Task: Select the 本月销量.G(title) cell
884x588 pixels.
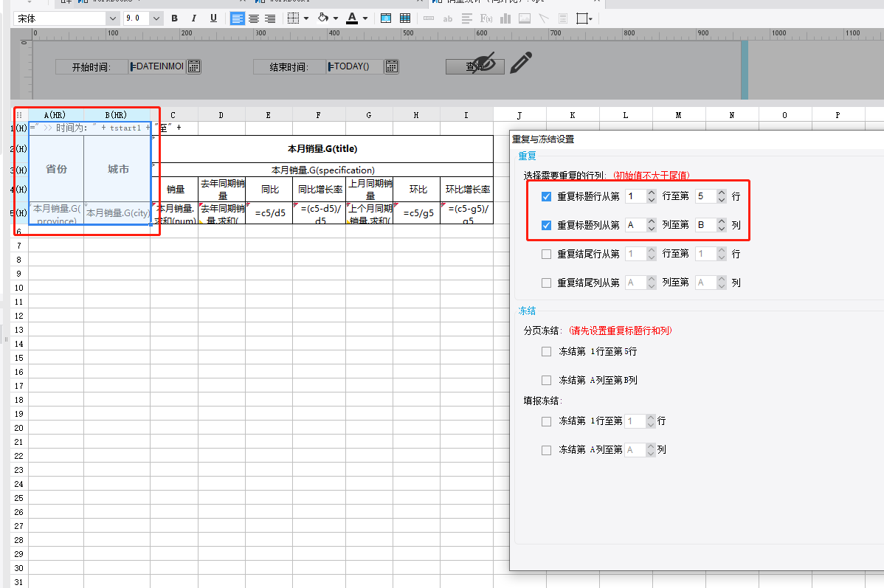Action: click(322, 149)
